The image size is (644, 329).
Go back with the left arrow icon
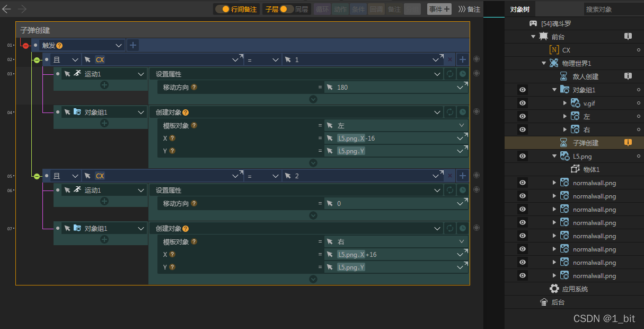pyautogui.click(x=7, y=9)
